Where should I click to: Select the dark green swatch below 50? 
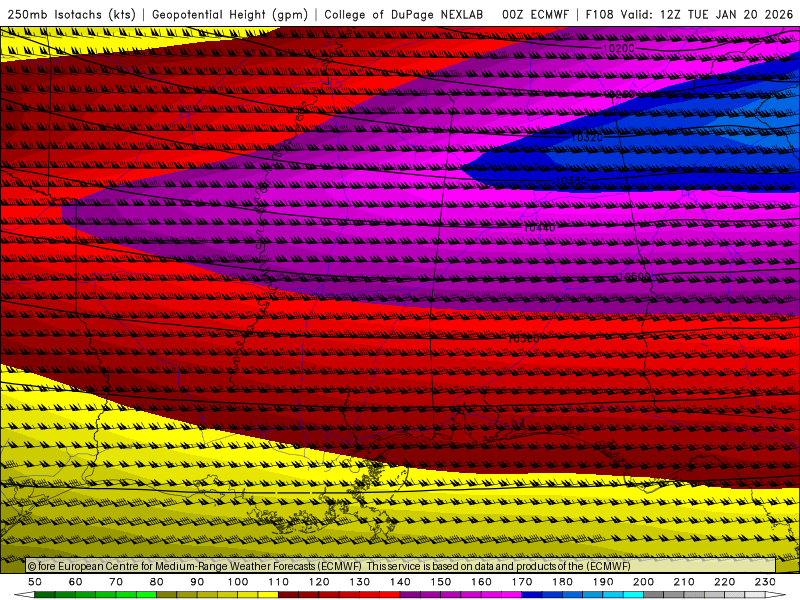pyautogui.click(x=45, y=595)
